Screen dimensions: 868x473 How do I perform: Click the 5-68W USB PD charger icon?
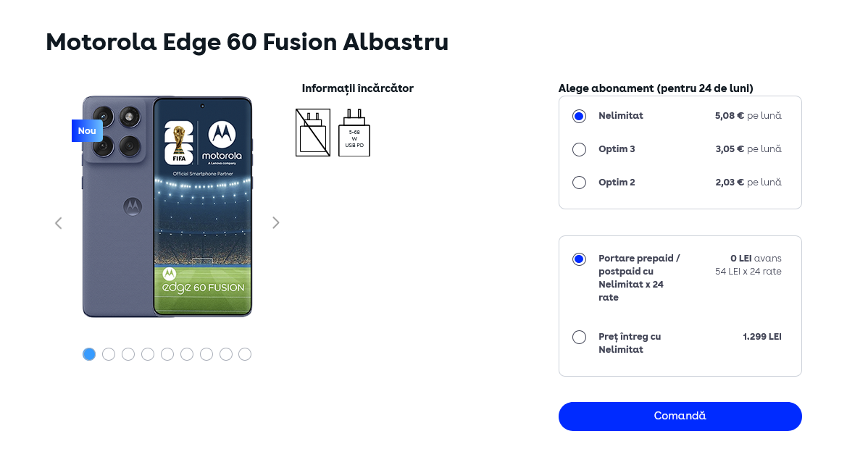click(x=354, y=133)
